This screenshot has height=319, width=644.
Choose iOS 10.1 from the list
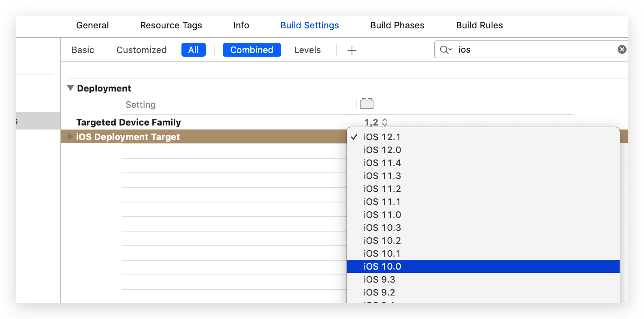click(483, 253)
